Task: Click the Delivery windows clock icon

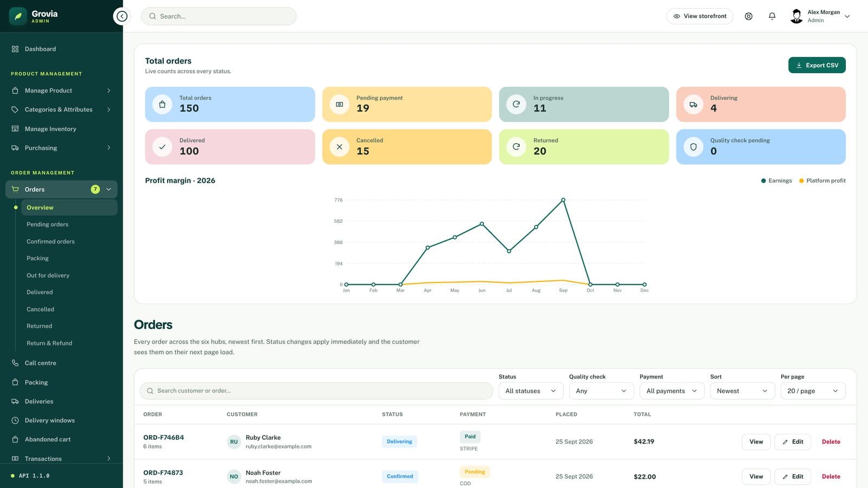Action: pos(15,420)
